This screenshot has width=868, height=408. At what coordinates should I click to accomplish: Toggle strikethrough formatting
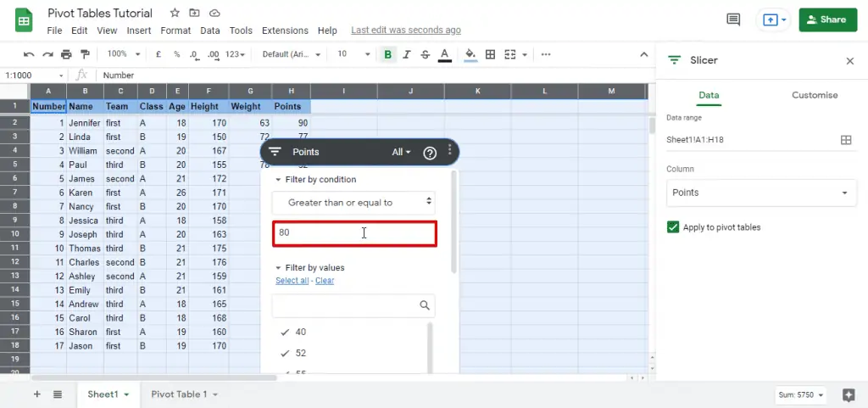(x=426, y=54)
